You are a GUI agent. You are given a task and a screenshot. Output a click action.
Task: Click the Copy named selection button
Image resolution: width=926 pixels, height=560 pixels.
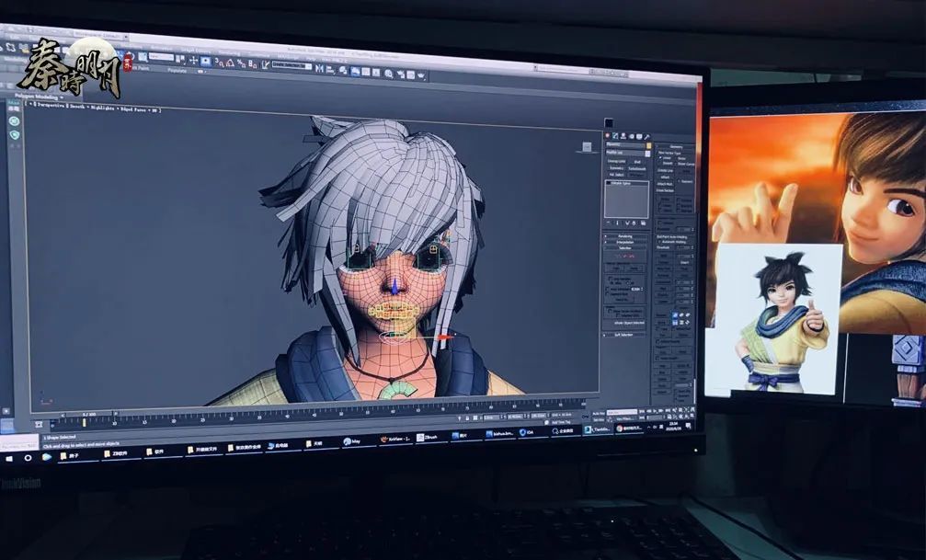tap(616, 269)
